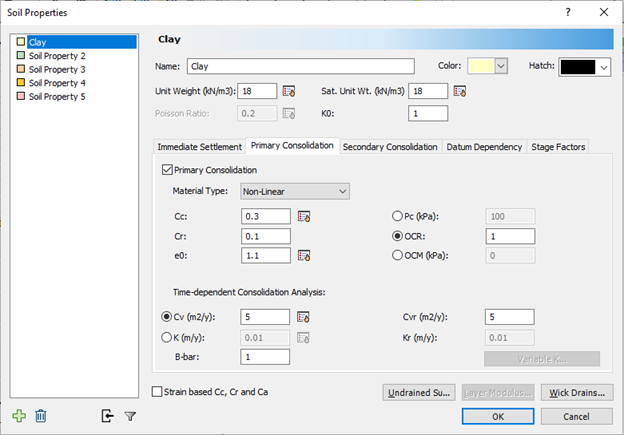Image resolution: width=624 pixels, height=435 pixels.
Task: Open the Hatch pattern dropdown
Action: tap(604, 67)
